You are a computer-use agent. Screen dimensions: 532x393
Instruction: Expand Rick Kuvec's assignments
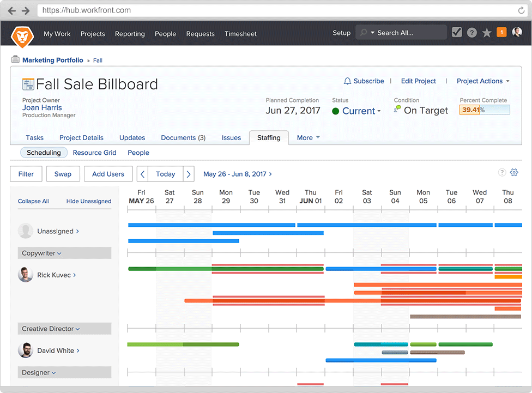tap(75, 275)
